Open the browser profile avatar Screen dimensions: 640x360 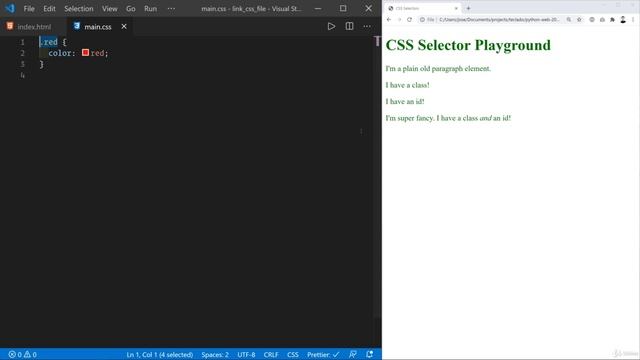[x=623, y=20]
